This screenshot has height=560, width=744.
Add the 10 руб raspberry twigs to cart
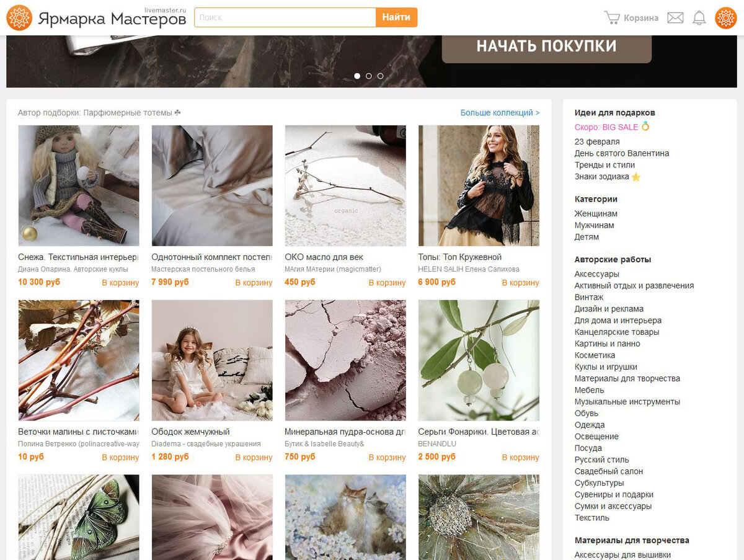[x=120, y=458]
